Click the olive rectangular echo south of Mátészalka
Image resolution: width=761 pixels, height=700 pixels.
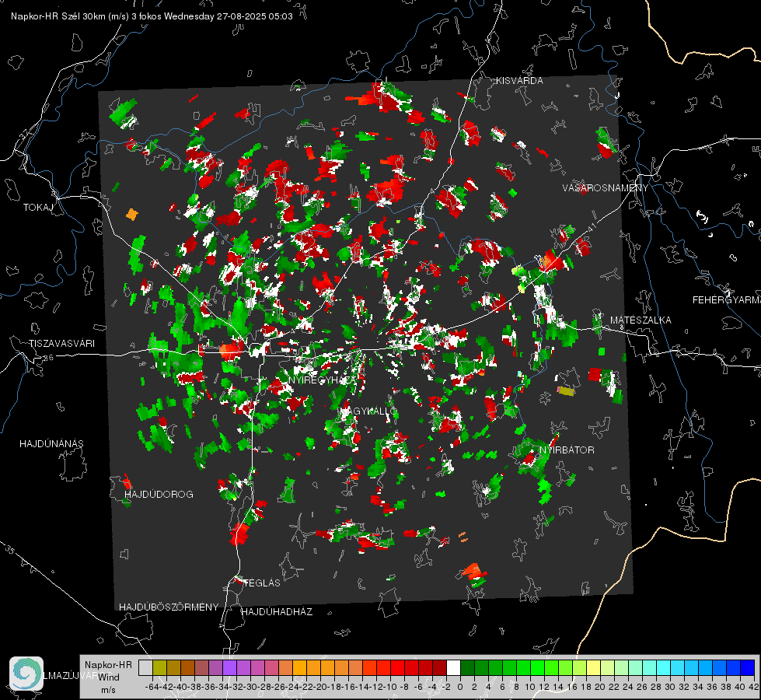pyautogui.click(x=565, y=390)
